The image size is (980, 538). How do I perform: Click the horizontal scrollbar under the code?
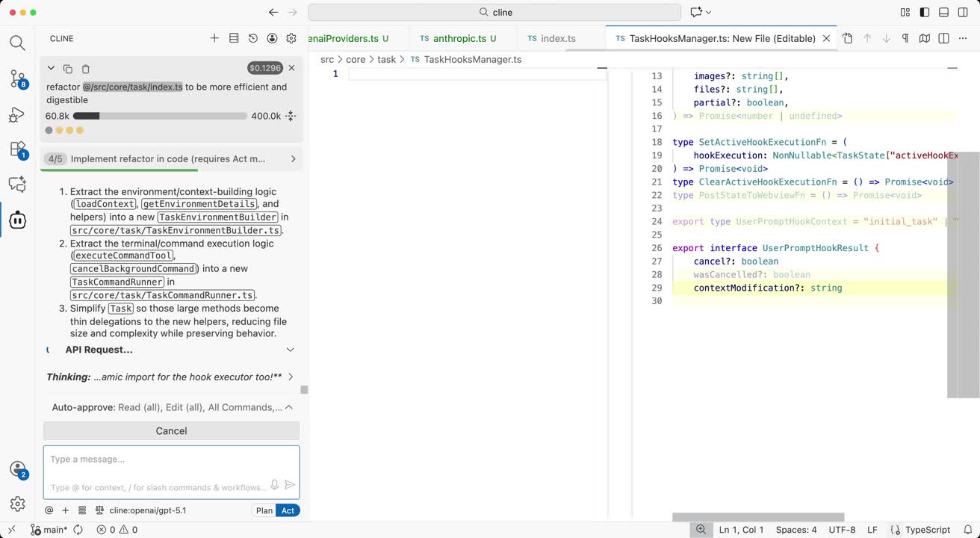(x=758, y=517)
